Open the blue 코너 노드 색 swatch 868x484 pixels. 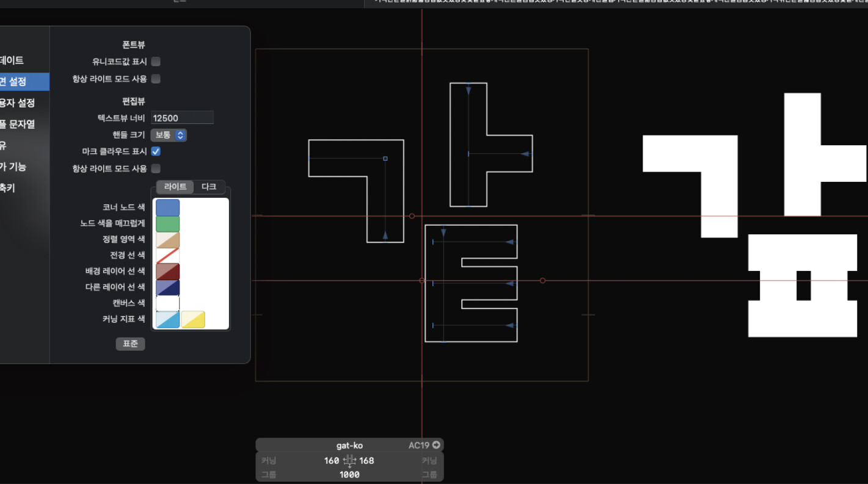click(168, 208)
